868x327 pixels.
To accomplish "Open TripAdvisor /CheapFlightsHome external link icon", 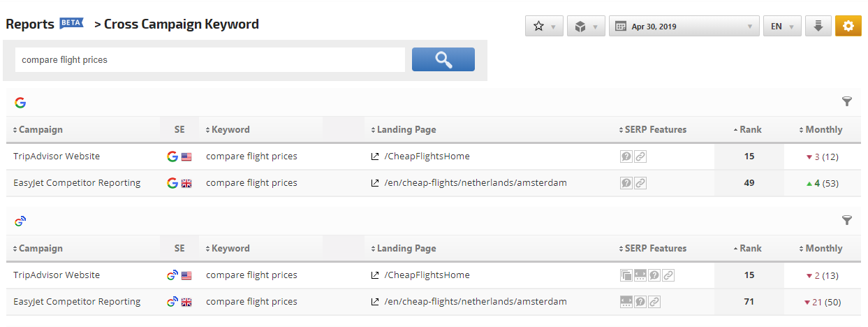I will pyautogui.click(x=375, y=157).
